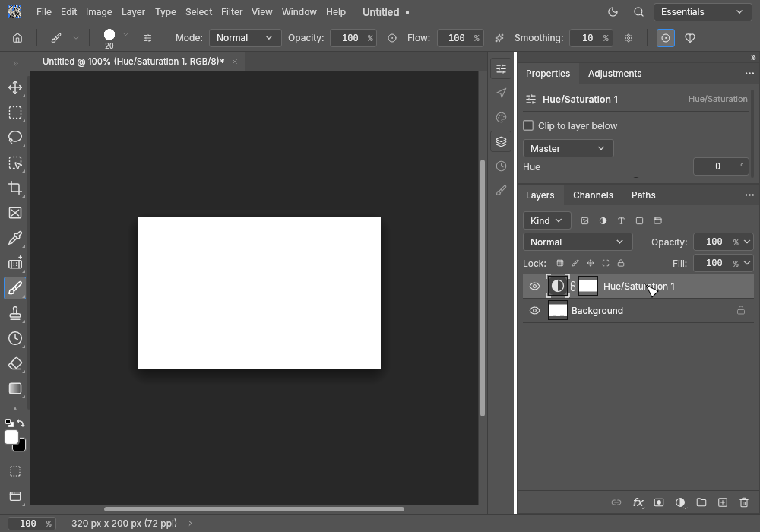The height and width of the screenshot is (532, 760).
Task: Open the Filter menu
Action: [232, 12]
